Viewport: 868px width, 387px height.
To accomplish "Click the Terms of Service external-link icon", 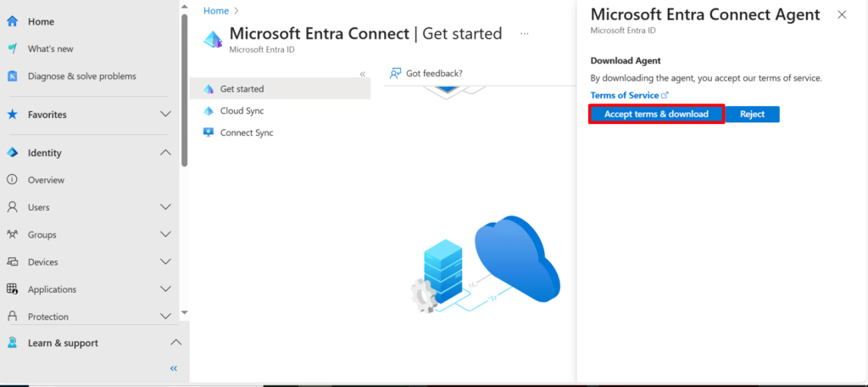I will coord(665,95).
